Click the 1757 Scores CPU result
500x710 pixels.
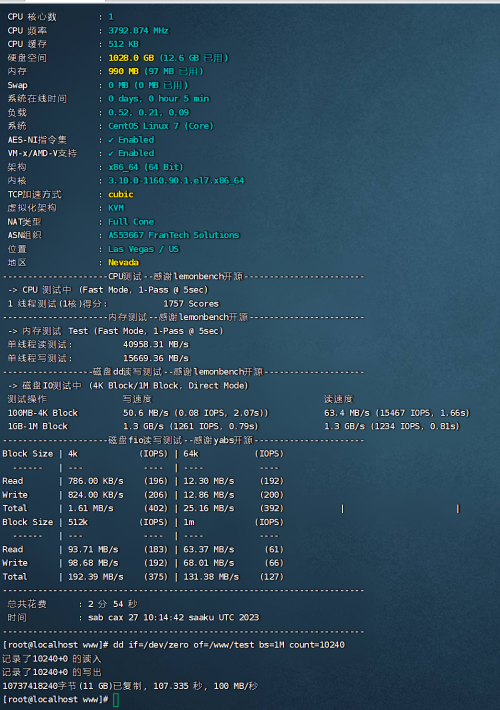click(191, 304)
